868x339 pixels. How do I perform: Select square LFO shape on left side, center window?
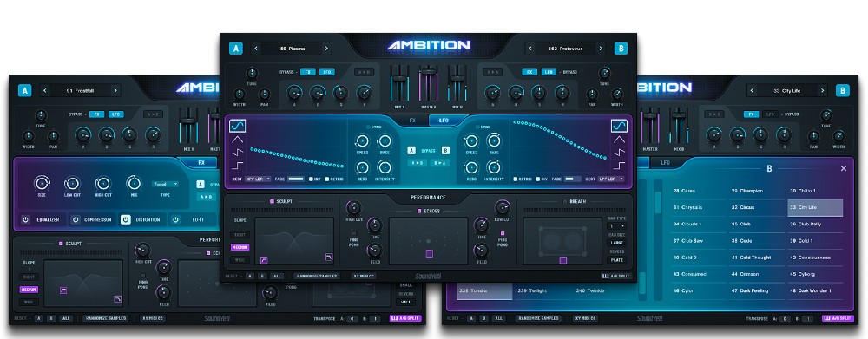click(x=237, y=165)
